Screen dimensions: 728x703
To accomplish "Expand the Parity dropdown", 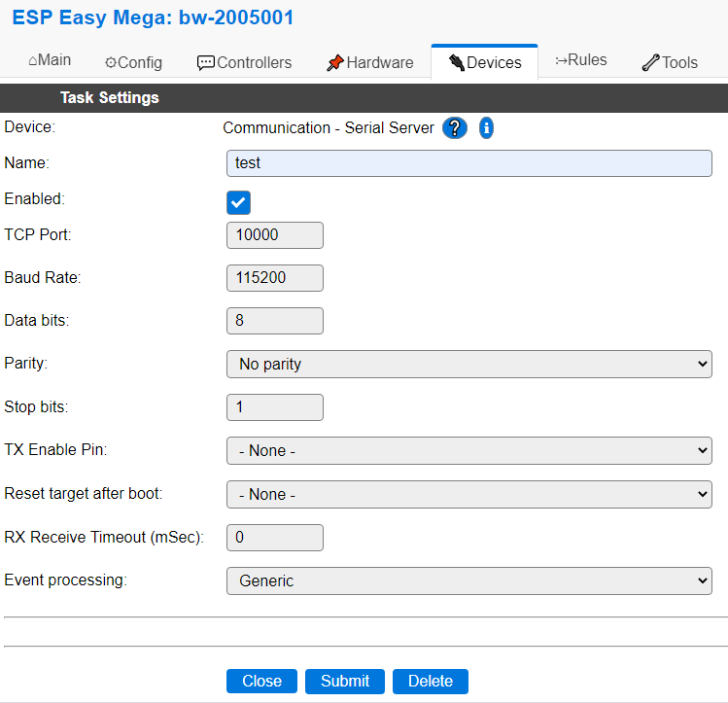I will [x=468, y=364].
